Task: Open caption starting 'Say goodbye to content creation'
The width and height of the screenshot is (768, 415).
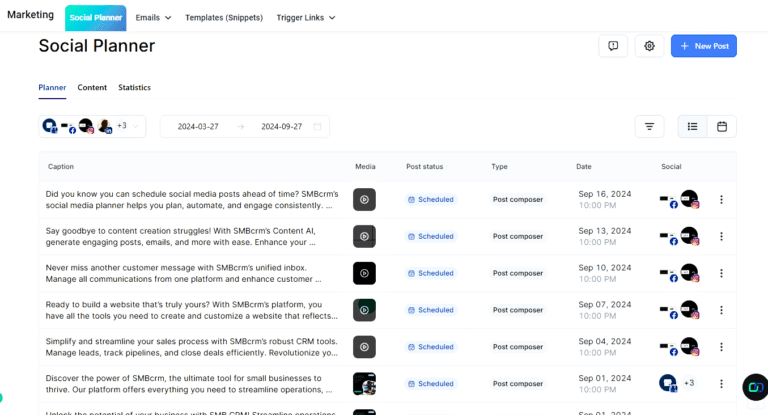Action: 181,236
